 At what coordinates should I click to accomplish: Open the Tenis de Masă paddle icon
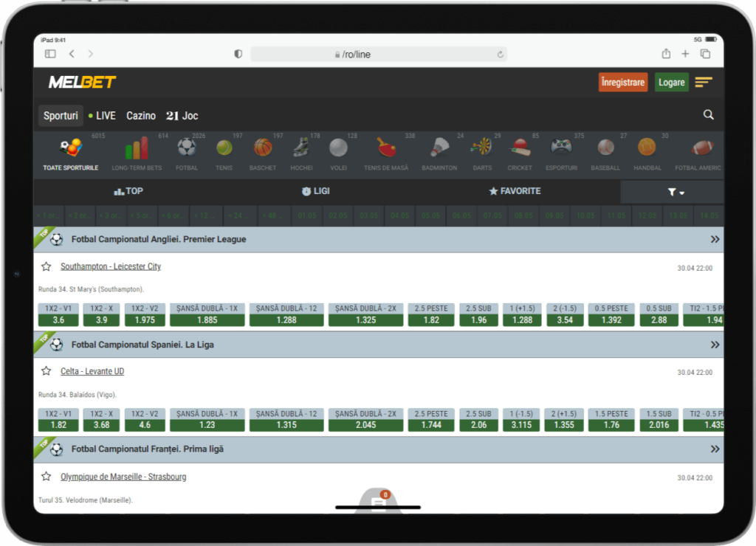tap(386, 148)
